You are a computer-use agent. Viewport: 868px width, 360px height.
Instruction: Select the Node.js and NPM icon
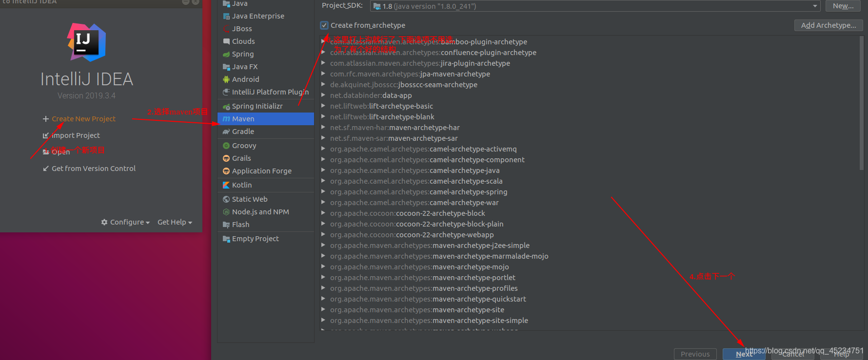pos(226,212)
